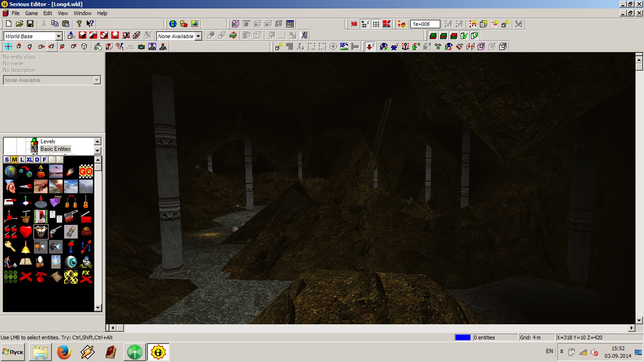
Task: Toggle the grid display icon
Action: pyautogui.click(x=376, y=24)
